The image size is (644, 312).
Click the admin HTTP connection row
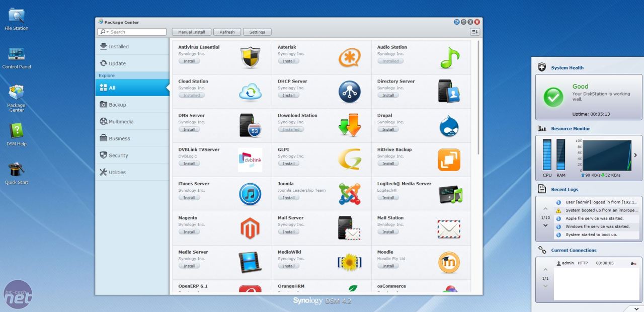pyautogui.click(x=597, y=263)
